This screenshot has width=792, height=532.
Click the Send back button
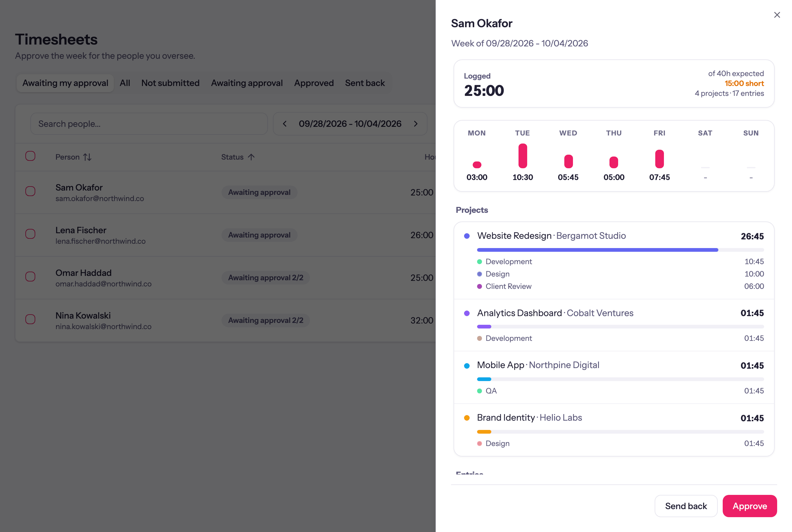point(686,506)
